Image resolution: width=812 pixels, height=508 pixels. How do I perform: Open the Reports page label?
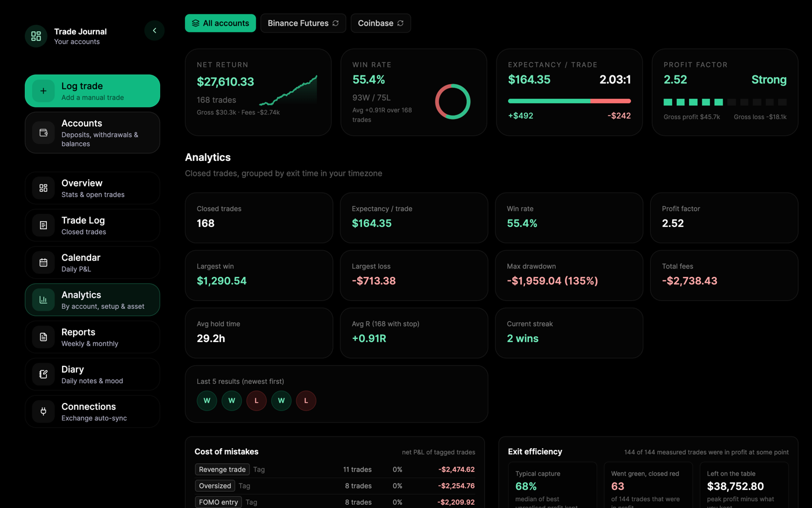(x=78, y=332)
